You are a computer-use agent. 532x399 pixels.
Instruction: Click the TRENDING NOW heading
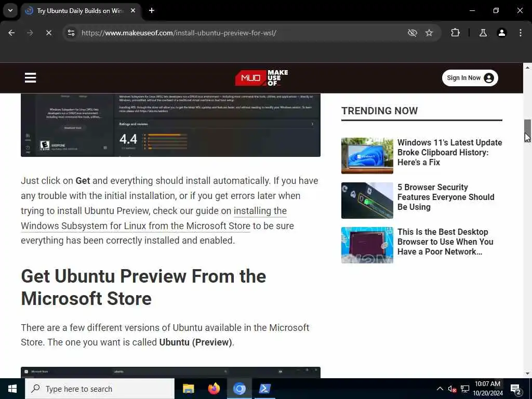(380, 111)
